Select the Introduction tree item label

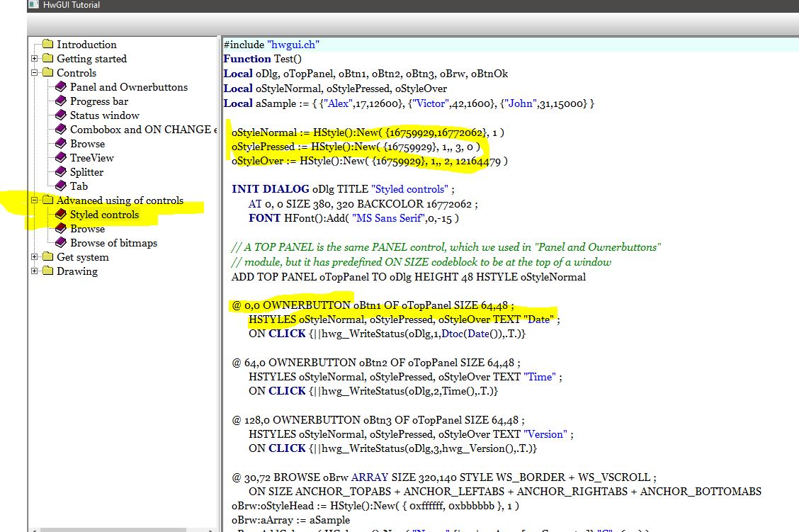(86, 45)
